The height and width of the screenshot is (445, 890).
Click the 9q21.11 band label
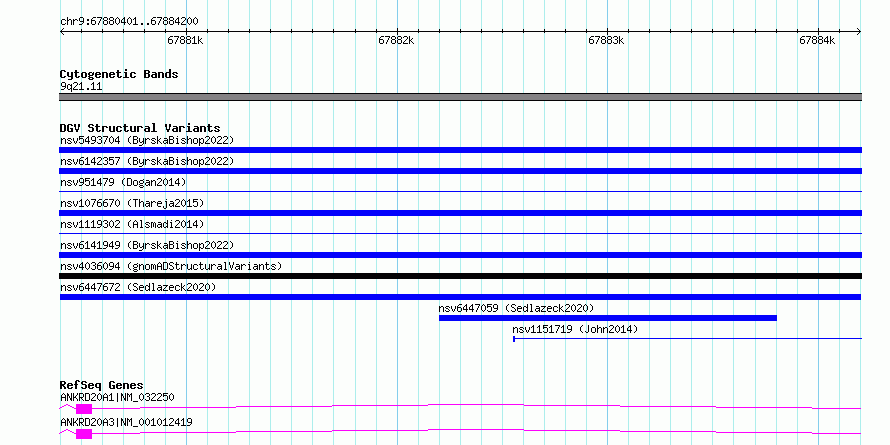81,87
